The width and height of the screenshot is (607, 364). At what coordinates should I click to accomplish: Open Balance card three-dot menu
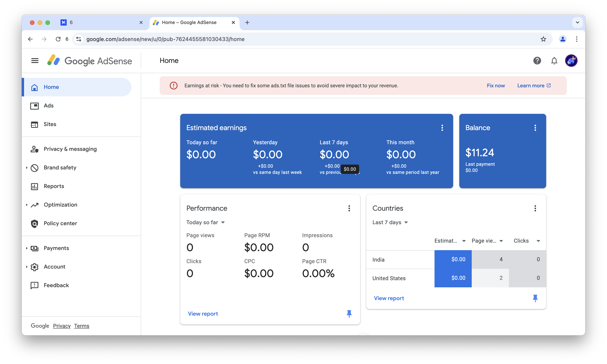[x=535, y=128]
